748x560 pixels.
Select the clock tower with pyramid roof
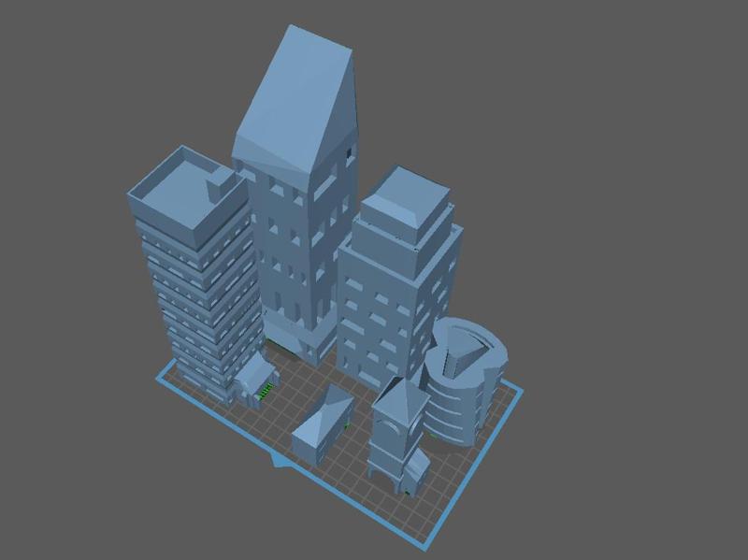point(400,437)
